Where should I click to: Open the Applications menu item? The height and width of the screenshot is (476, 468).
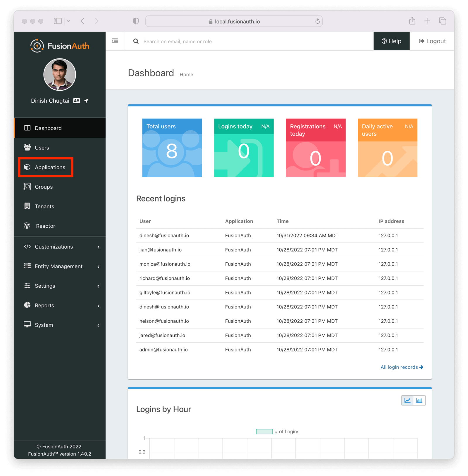pyautogui.click(x=60, y=167)
